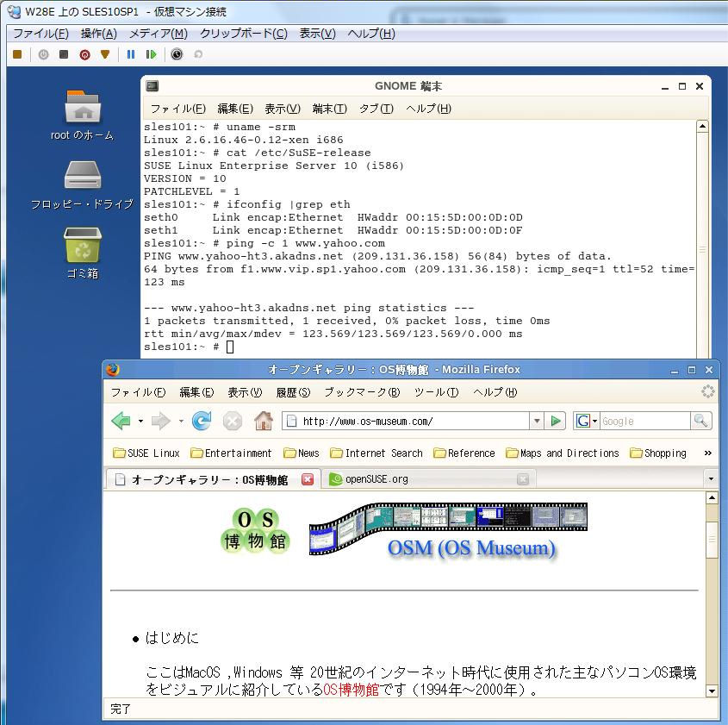
Task: Open the root のホーム desktop folder icon
Action: [x=83, y=106]
